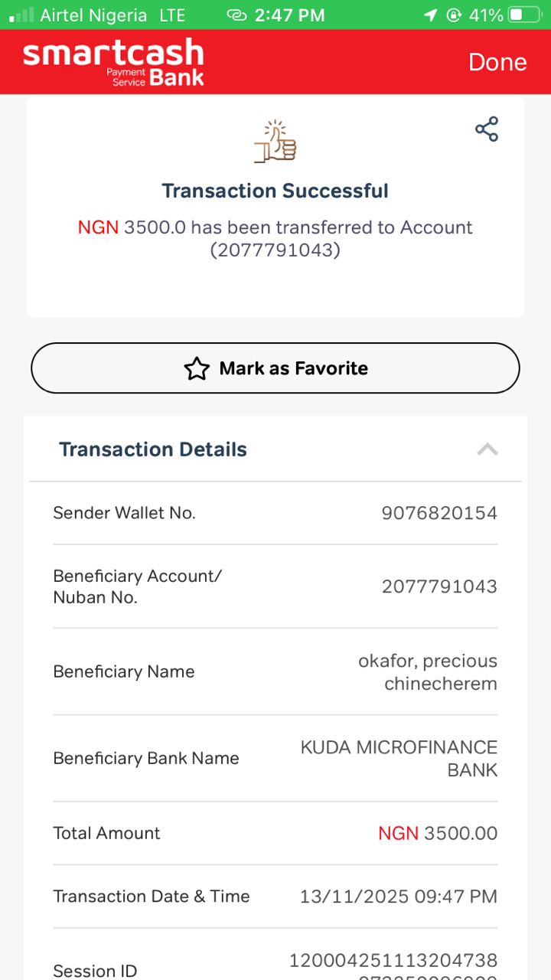Tap the Total Amount NGN 3500.00
Image resolution: width=551 pixels, height=980 pixels.
438,833
